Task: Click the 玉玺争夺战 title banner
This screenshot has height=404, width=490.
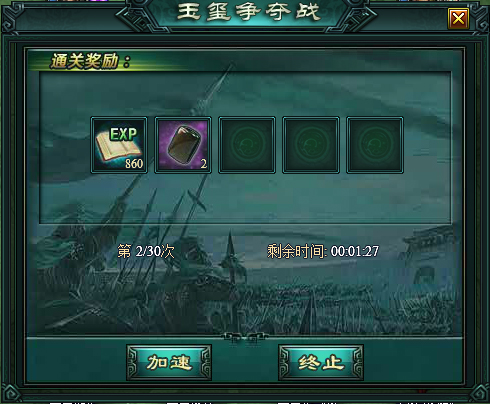Action: pos(248,12)
